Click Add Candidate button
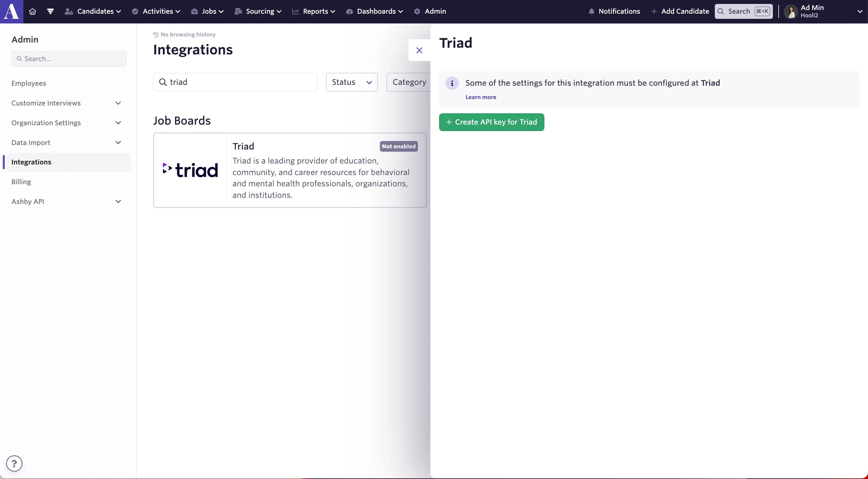The height and width of the screenshot is (479, 868). (x=680, y=12)
